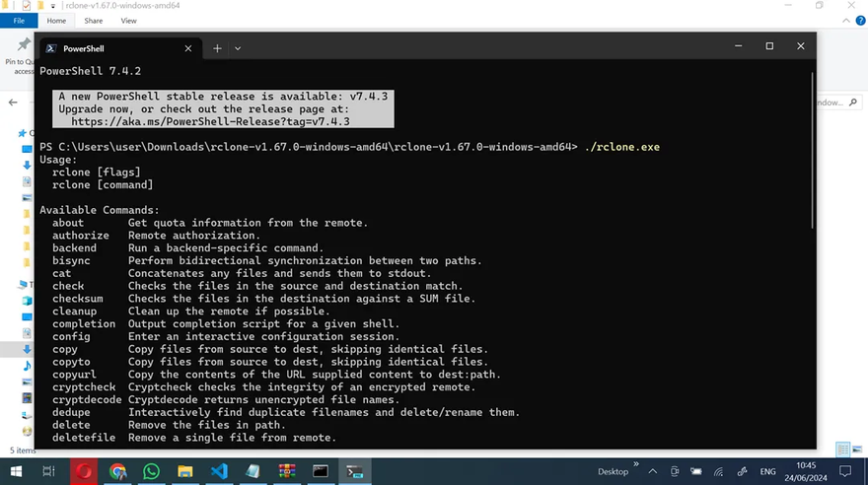868x485 pixels.
Task: Select the PowerShell tab
Action: (x=119, y=48)
